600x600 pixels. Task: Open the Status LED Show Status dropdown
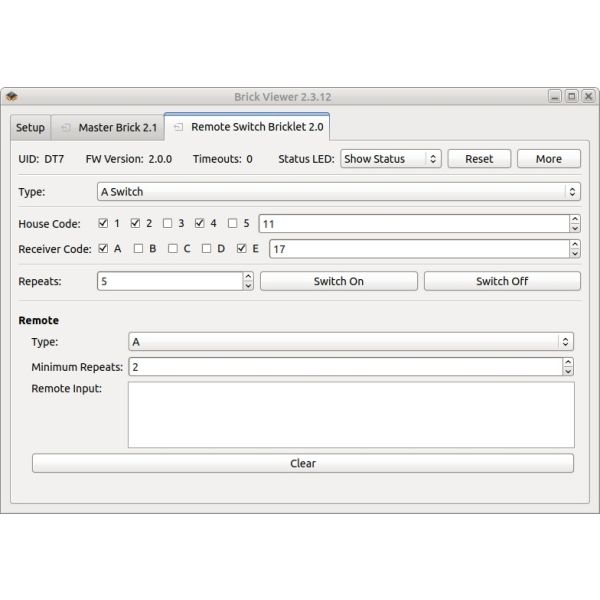(391, 159)
